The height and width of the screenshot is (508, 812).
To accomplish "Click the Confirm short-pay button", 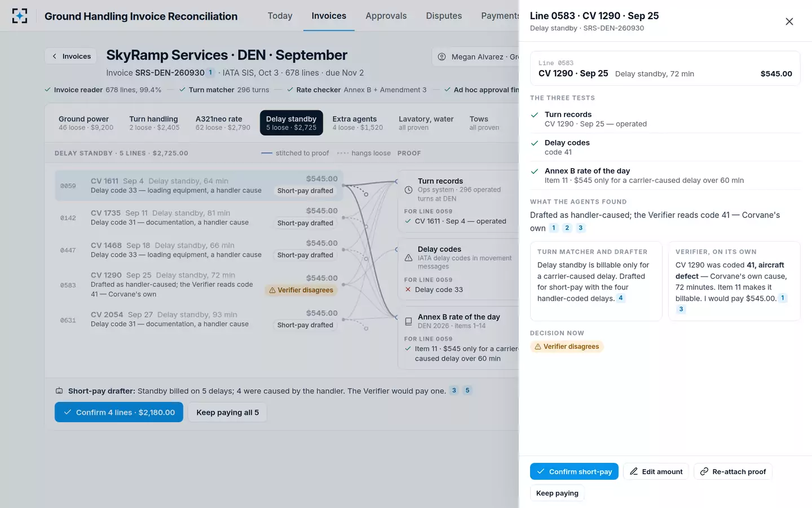I will (574, 471).
